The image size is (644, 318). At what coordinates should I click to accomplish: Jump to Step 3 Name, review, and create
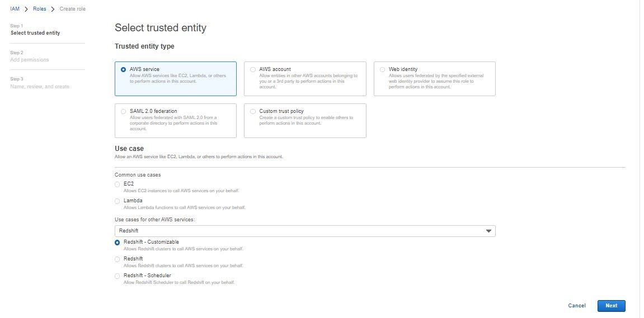tap(40, 87)
